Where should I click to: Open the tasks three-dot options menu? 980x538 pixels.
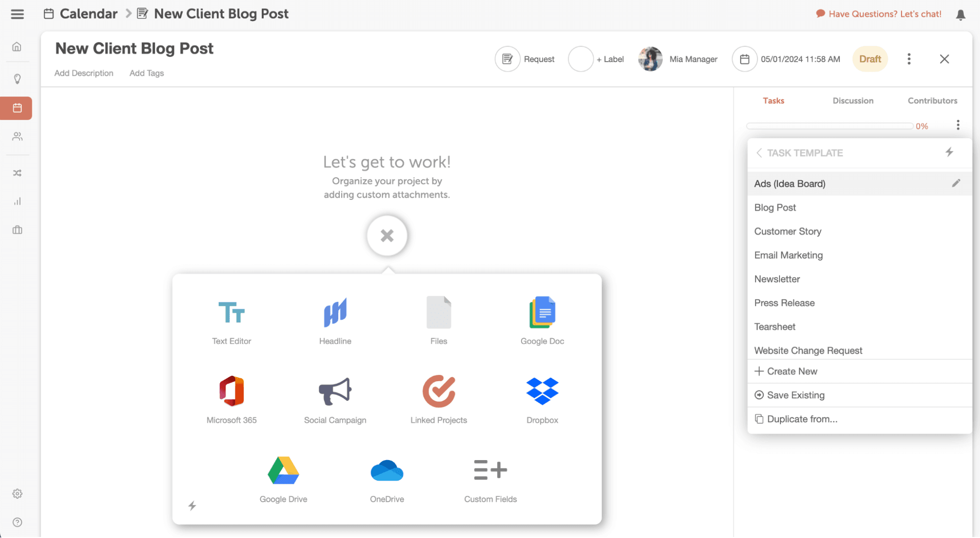click(957, 125)
